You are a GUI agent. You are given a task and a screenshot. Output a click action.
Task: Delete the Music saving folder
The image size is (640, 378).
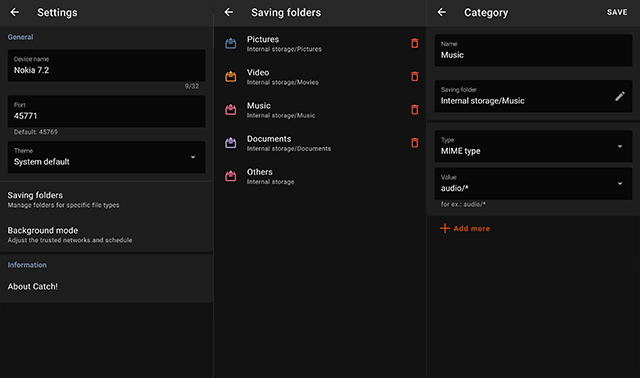[x=414, y=109]
